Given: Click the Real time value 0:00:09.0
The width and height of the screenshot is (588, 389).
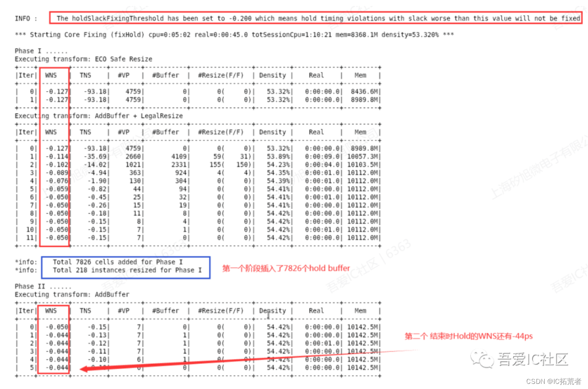Looking at the screenshot, I should point(323,157).
